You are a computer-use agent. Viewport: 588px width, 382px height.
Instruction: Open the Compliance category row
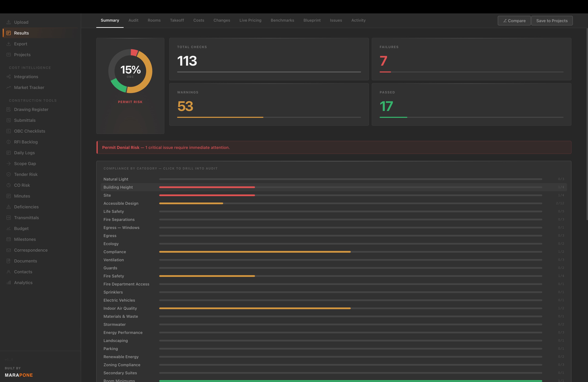[334, 252]
